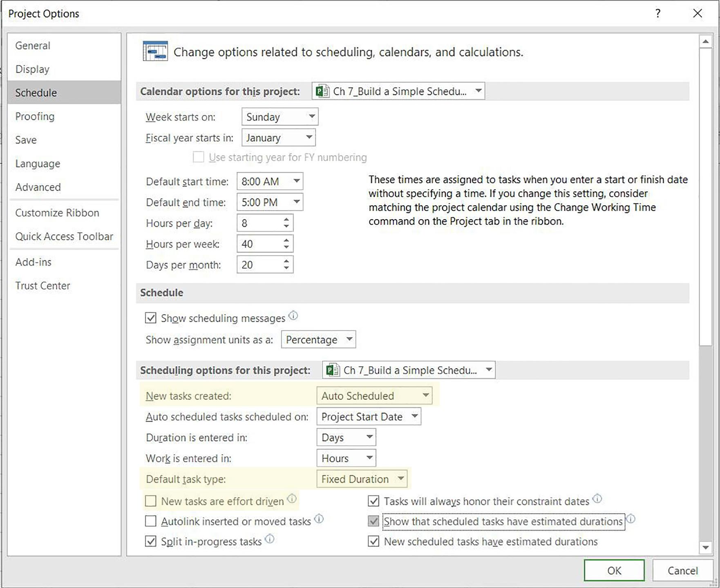Select the Language category
Screen dimensions: 720x588
(64, 163)
